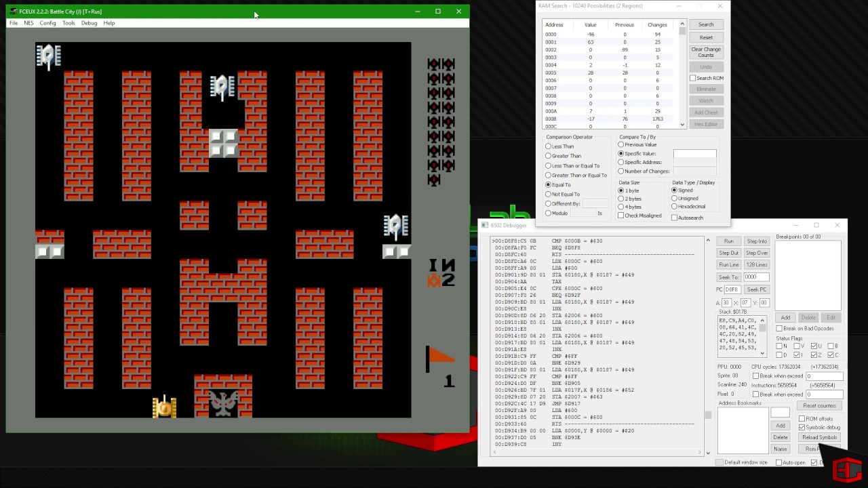Choose Specific Address in Compare To
Viewport: 868px width, 488px height.
click(x=621, y=162)
